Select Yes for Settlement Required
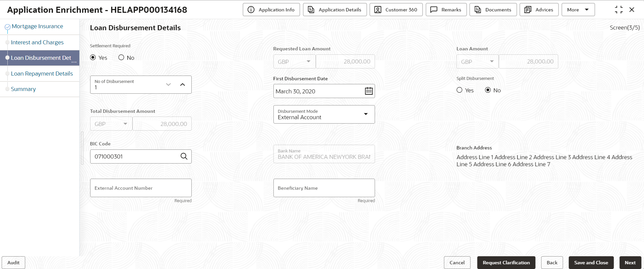This screenshot has width=644, height=269. (x=93, y=58)
